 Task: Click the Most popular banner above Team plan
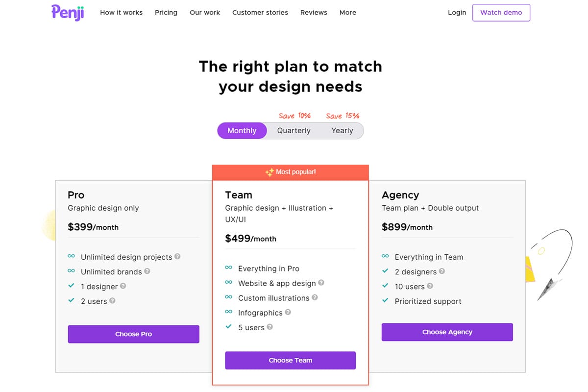tap(290, 172)
